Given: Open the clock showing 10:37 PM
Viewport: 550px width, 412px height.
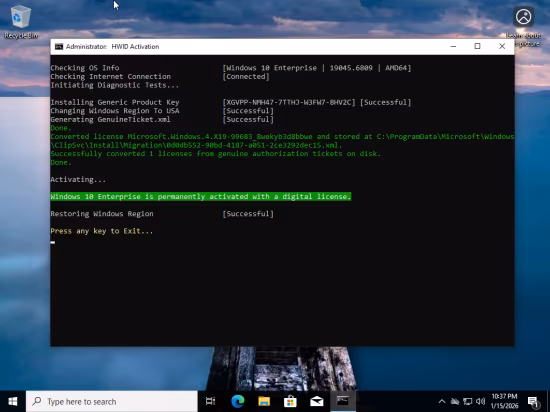Looking at the screenshot, I should pyautogui.click(x=504, y=401).
